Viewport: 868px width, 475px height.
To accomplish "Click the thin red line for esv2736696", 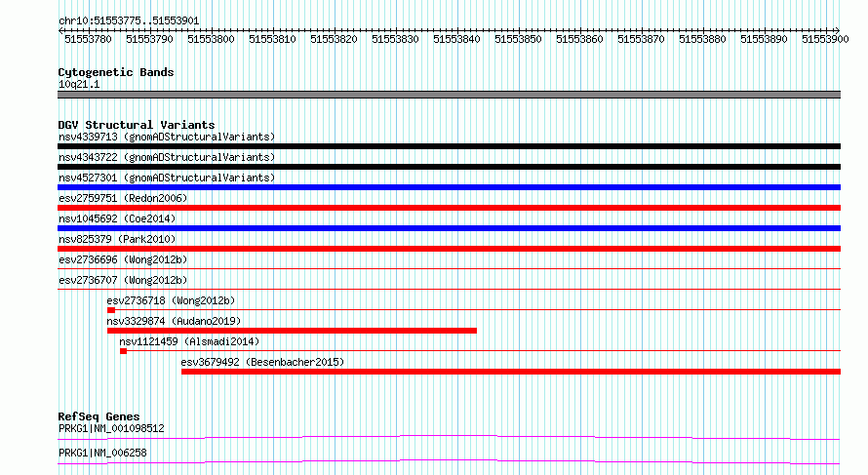I will coord(449,269).
